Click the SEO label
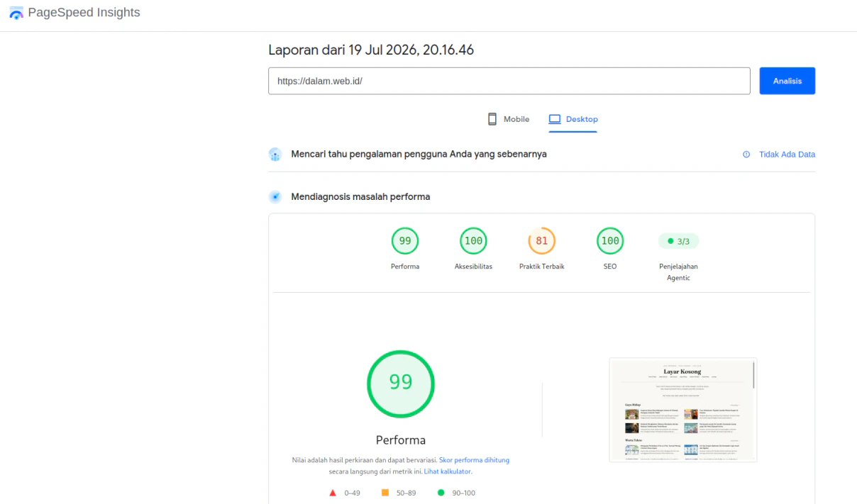The image size is (857, 504). click(x=610, y=267)
